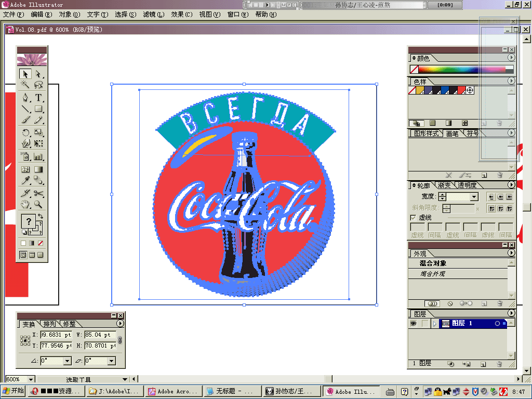Select the white arrow Direct Selection tool

[38, 74]
